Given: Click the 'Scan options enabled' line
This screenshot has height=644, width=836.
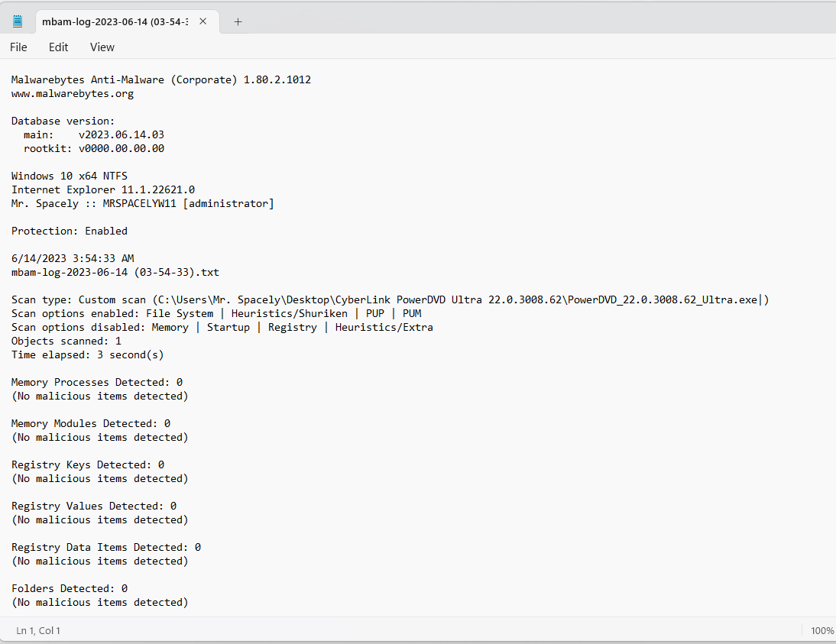Looking at the screenshot, I should (x=216, y=313).
